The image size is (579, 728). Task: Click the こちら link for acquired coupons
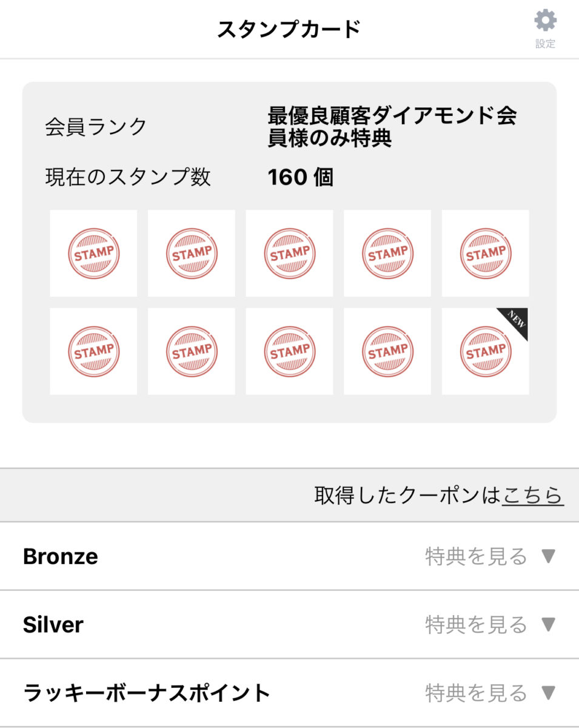pyautogui.click(x=533, y=496)
